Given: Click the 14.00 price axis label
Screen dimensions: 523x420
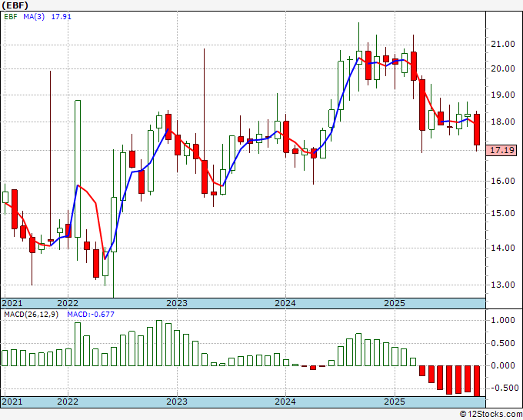Looking at the screenshot, I should [x=503, y=248].
